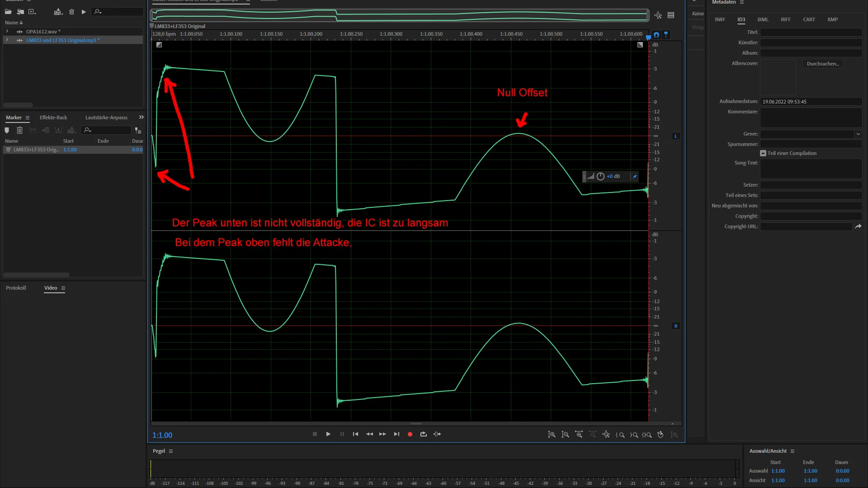Viewport: 868px width, 488px height.
Task: Open the Genre dropdown
Action: click(858, 134)
